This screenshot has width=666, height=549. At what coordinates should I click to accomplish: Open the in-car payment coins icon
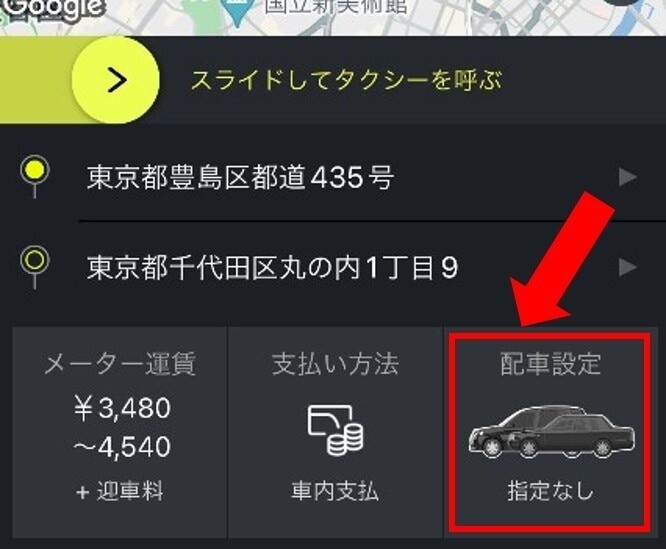(x=335, y=430)
